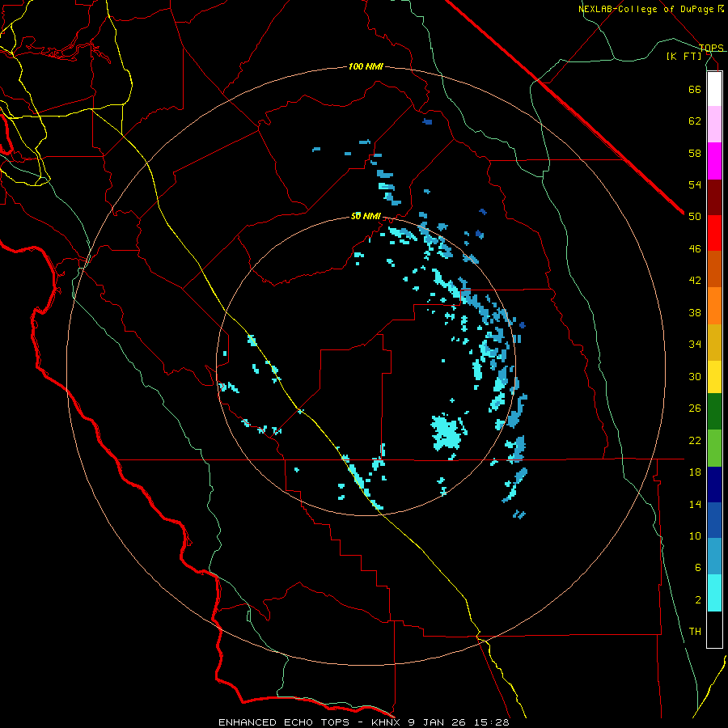Click the orange 38-42 kft legend swatch
Image resolution: width=728 pixels, height=728 pixels.
pyautogui.click(x=714, y=306)
